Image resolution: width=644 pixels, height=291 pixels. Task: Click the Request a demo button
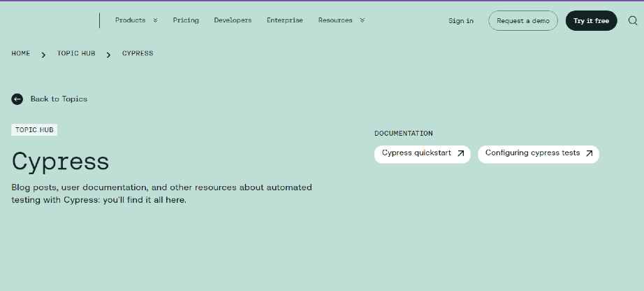point(523,20)
